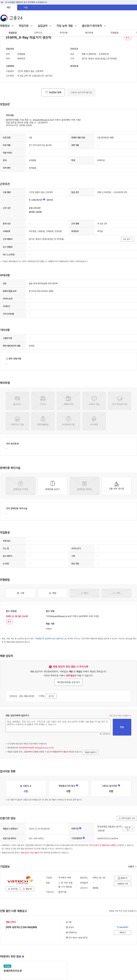Expand the 실업급여 menu

[44, 26]
